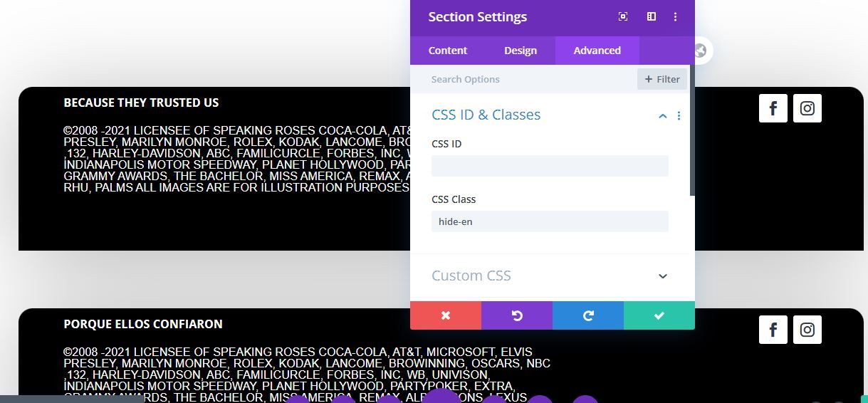The height and width of the screenshot is (403, 868).
Task: Click the BECAUSE THEY TRUSTED US heading
Action: tap(141, 103)
